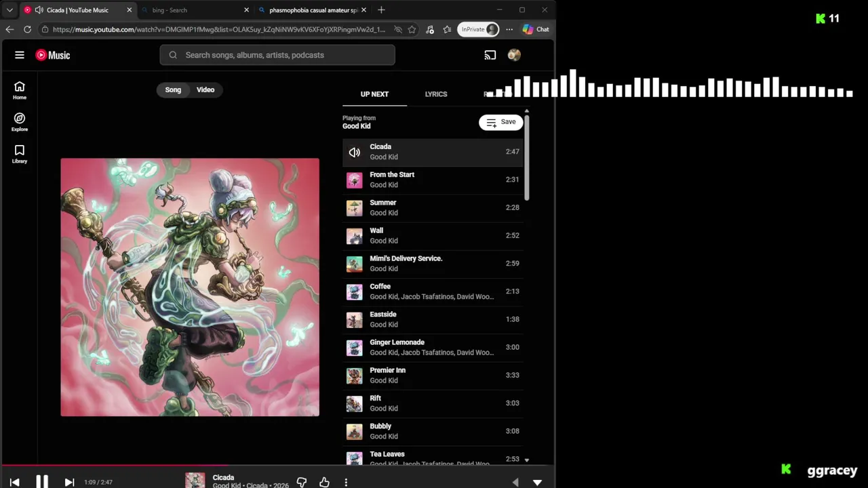Go back in the browser
Image resolution: width=868 pixels, height=488 pixels.
tap(9, 29)
